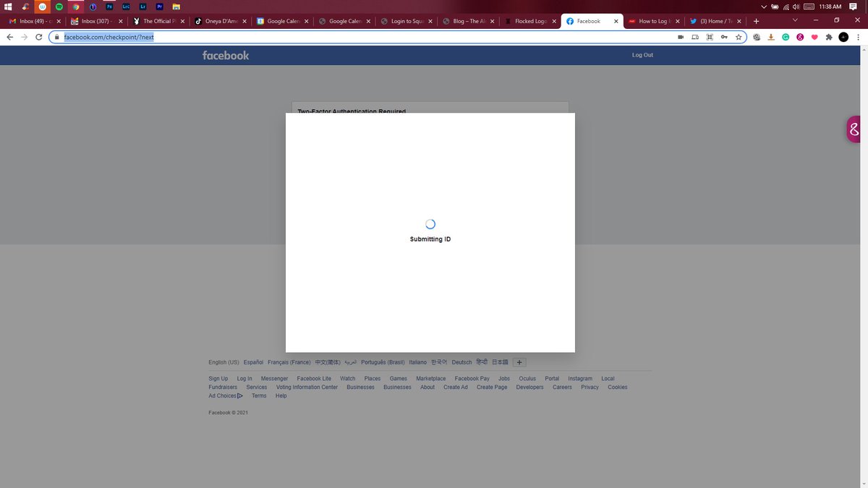Viewport: 868px width, 488px height.
Task: Open the Grammarly extension icon
Action: (786, 37)
